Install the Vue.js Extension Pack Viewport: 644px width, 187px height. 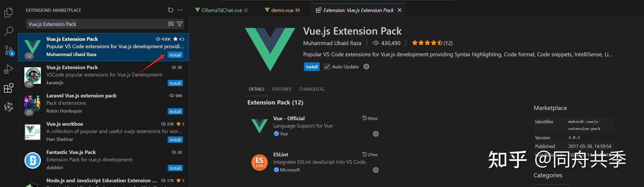tap(311, 67)
